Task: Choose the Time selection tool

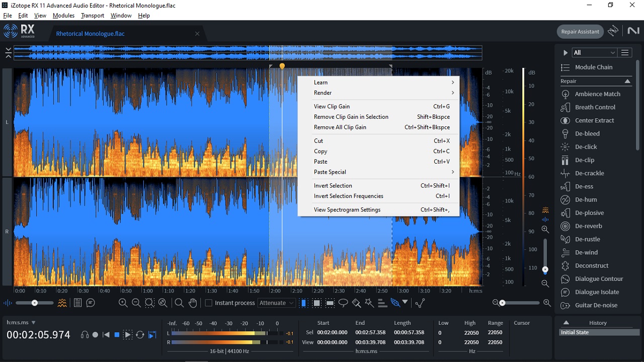Action: (x=304, y=303)
